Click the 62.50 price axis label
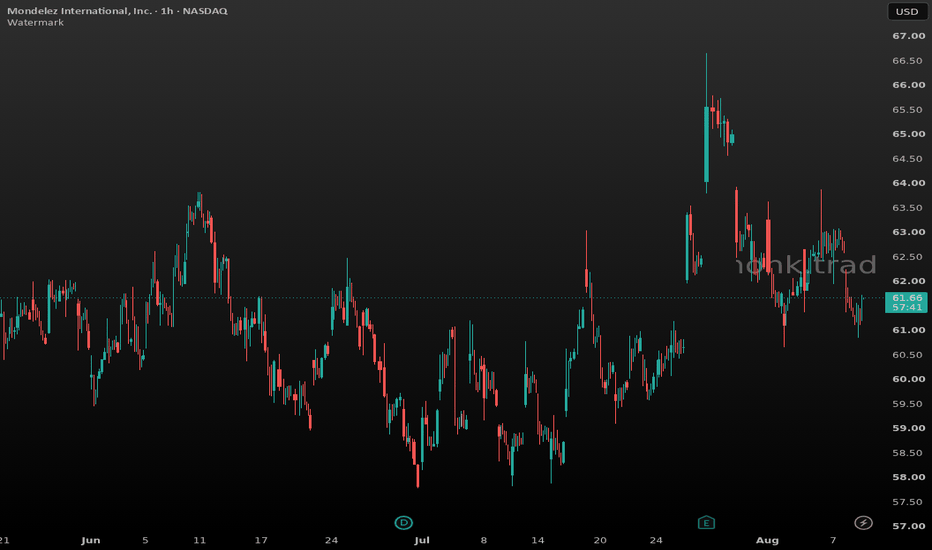The width and height of the screenshot is (932, 550). pos(907,257)
